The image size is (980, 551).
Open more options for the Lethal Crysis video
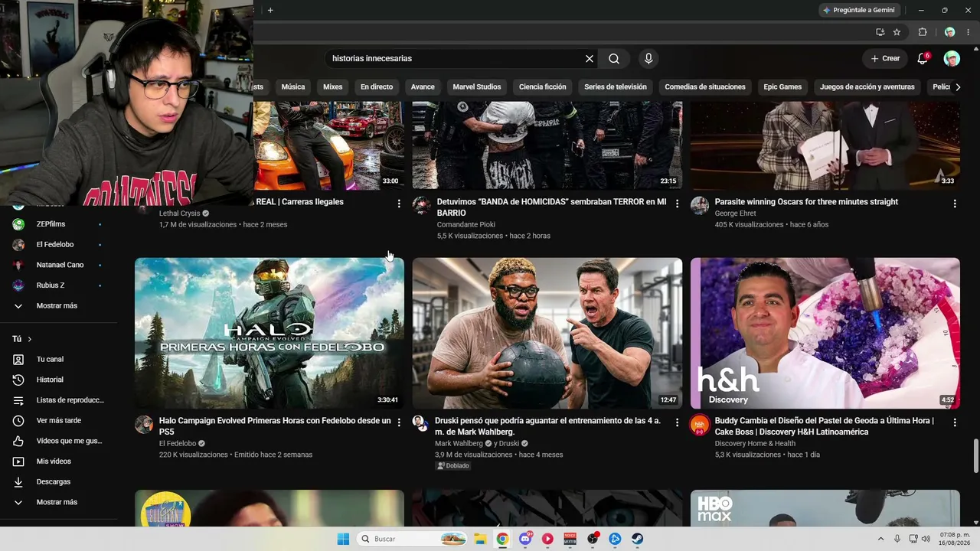point(399,204)
